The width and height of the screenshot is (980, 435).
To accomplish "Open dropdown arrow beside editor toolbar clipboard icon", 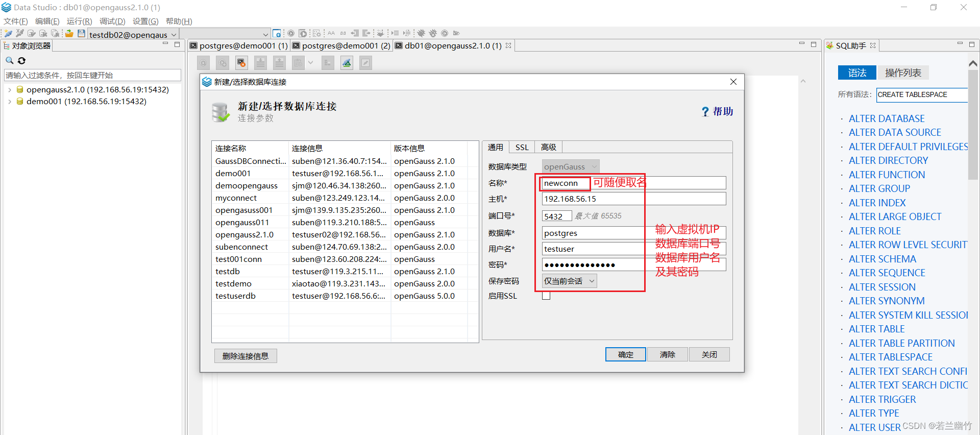I will point(310,63).
